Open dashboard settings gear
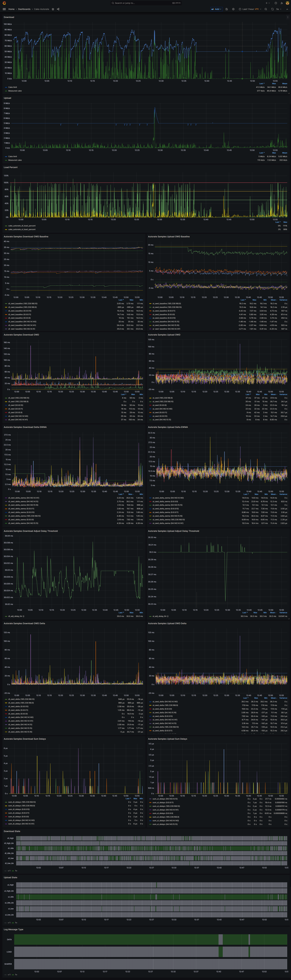Image resolution: width=291 pixels, height=980 pixels. pos(233,9)
